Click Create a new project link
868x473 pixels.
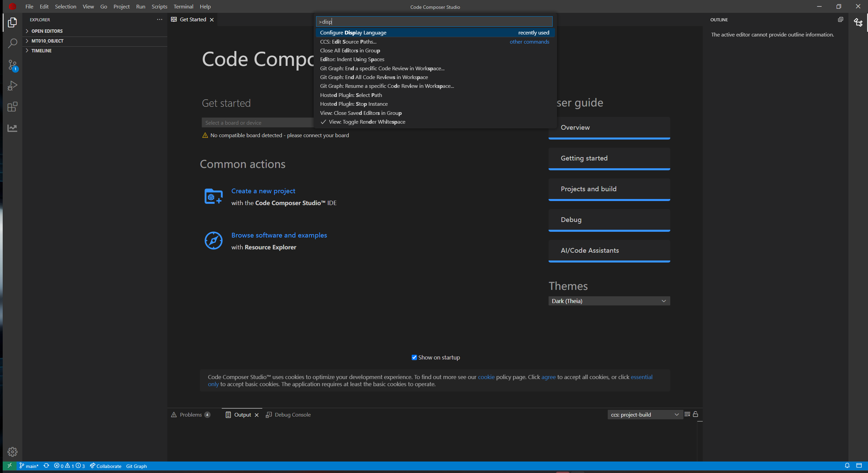tap(263, 191)
